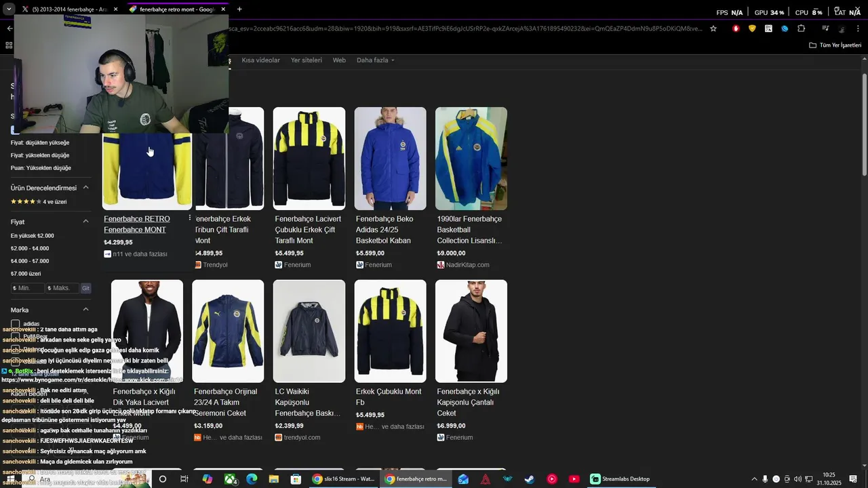Close the 2013-2014 fenerbahçe X tab

(115, 9)
